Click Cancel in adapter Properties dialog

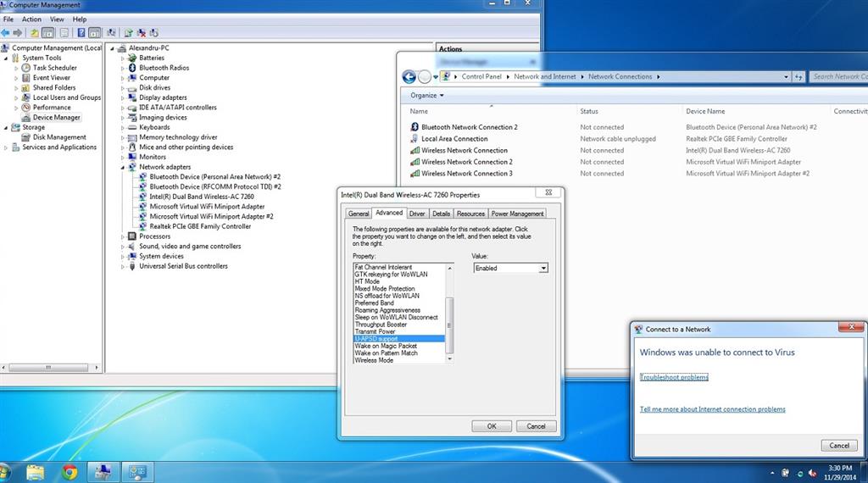536,426
